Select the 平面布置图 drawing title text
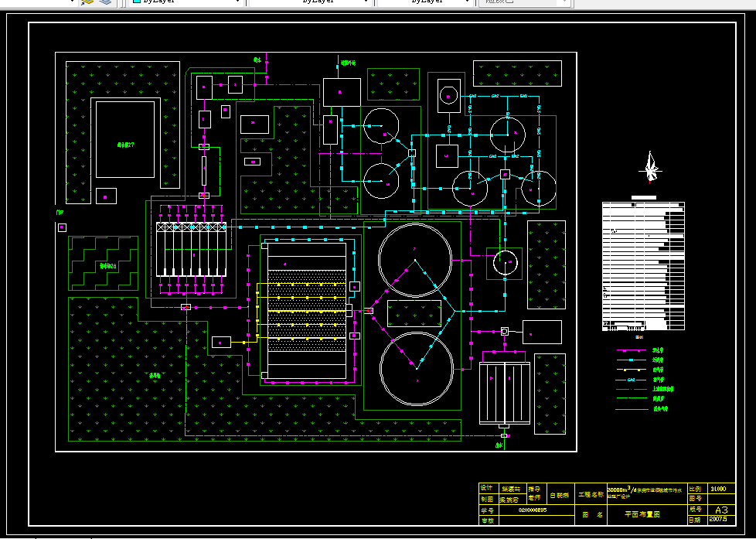 click(642, 514)
